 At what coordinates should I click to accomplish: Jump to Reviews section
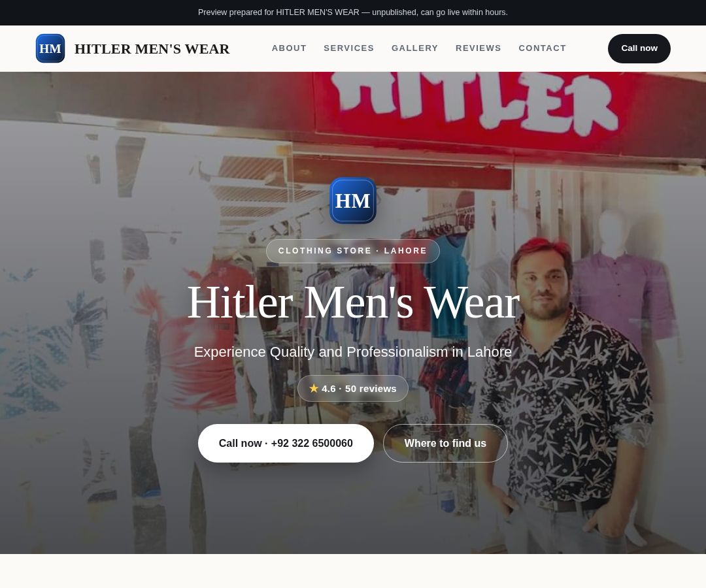click(478, 48)
